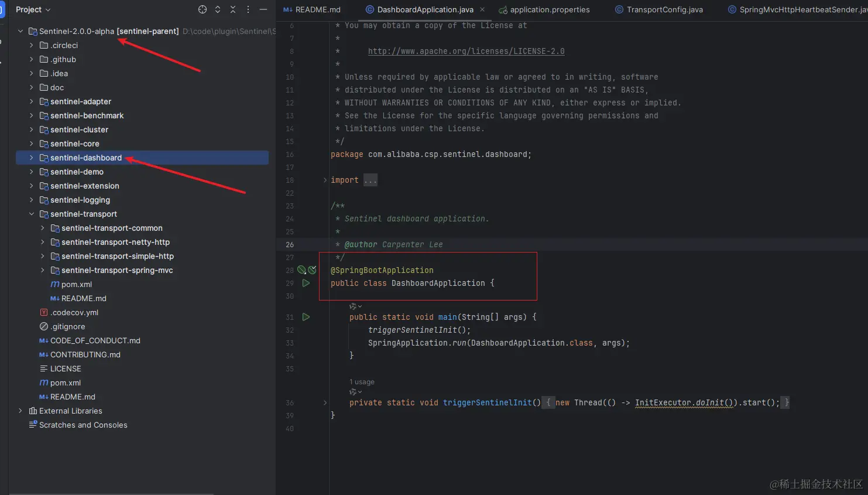Open the application.properties tab
This screenshot has height=495, width=868.
544,9
